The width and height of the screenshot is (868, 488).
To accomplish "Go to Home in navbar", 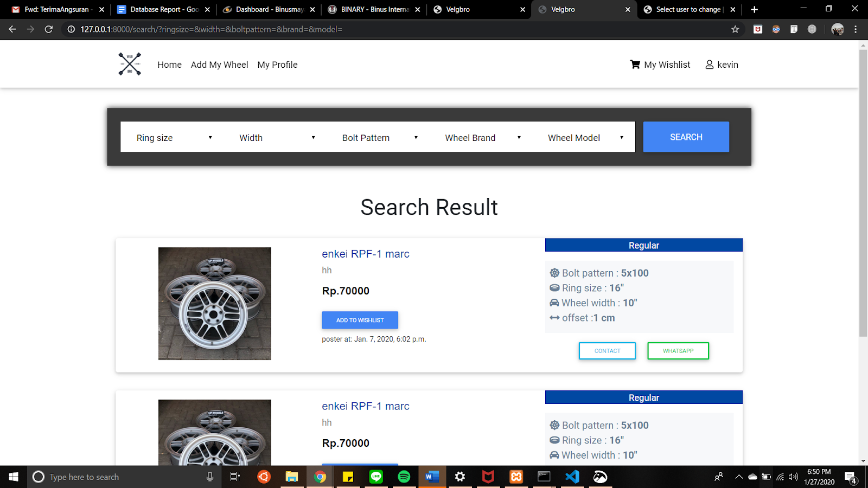I will (x=169, y=65).
